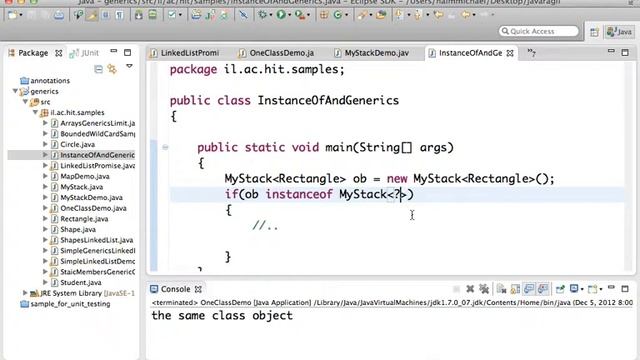Screen dimensions: 640x360
Task: Open the External Tools dropdown arrow
Action: (x=308, y=15)
